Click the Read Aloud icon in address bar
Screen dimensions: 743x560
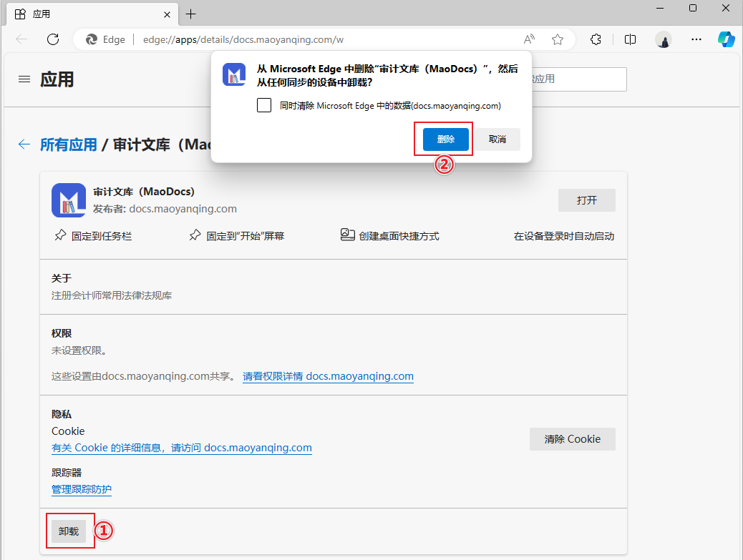[529, 39]
